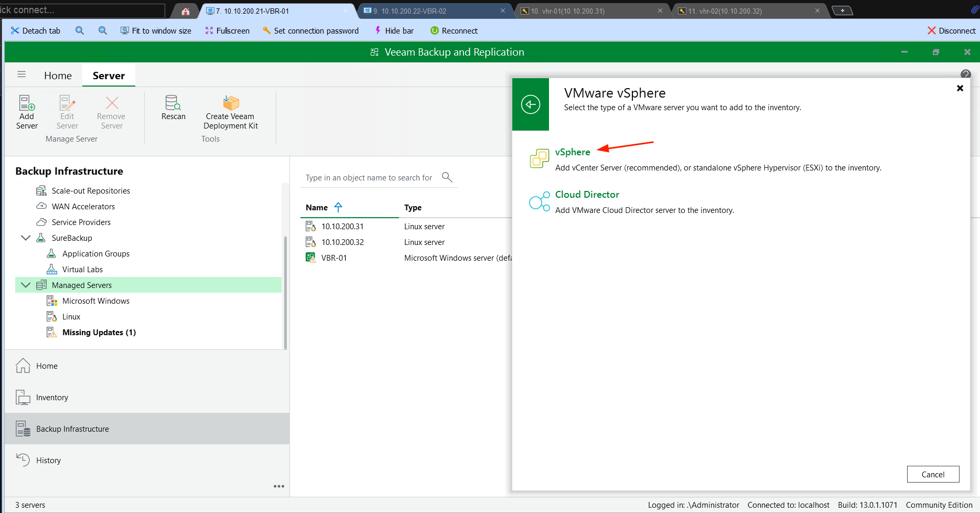Image resolution: width=980 pixels, height=513 pixels.
Task: Click the Type column header
Action: click(413, 207)
